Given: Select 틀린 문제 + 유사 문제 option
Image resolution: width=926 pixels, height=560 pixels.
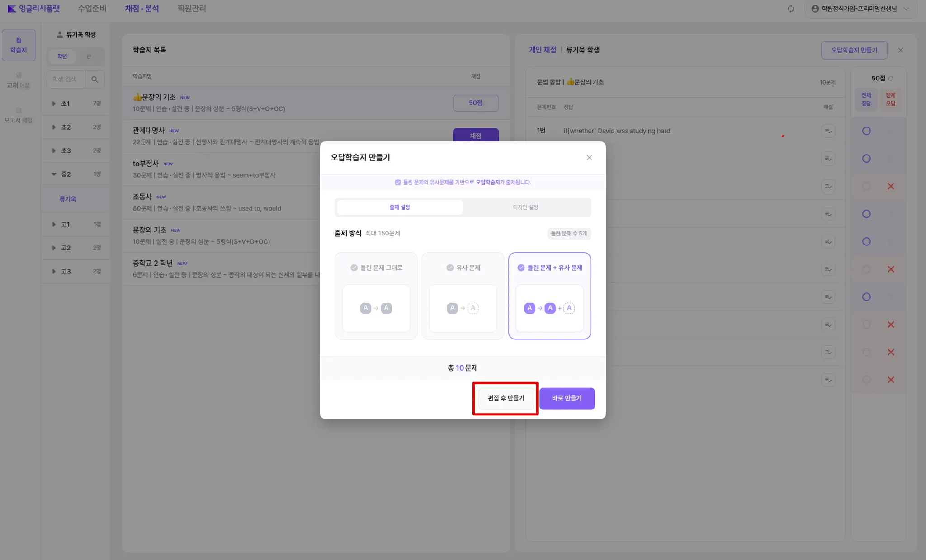Looking at the screenshot, I should tap(549, 296).
